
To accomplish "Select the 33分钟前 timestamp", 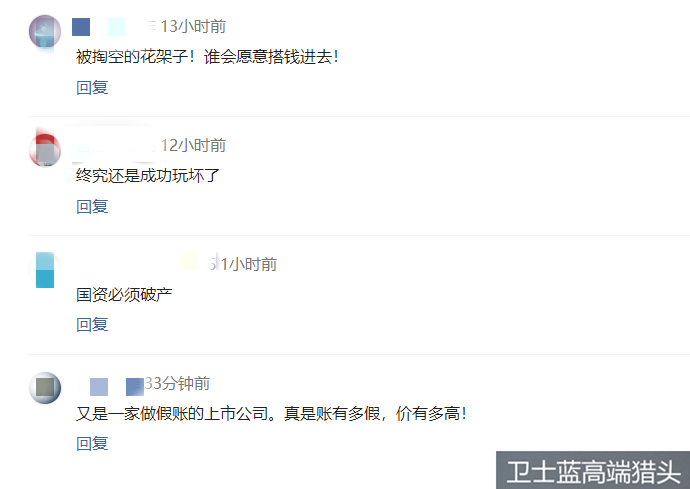I will (x=177, y=383).
